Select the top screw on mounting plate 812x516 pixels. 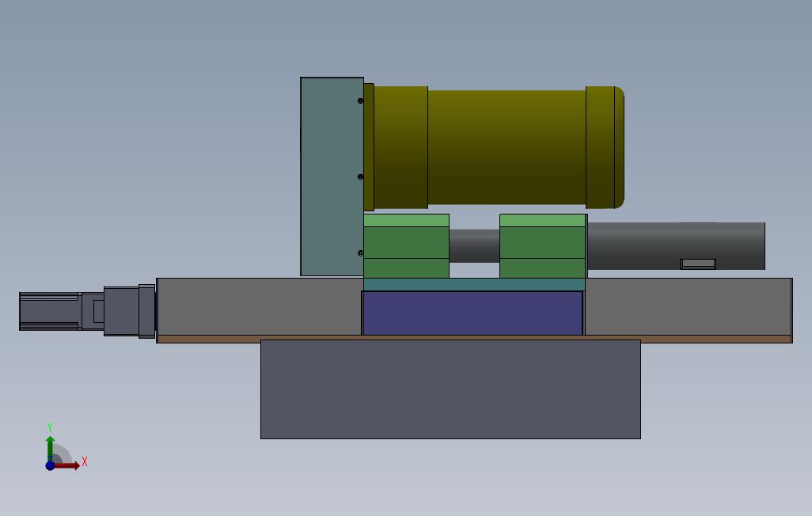point(360,101)
